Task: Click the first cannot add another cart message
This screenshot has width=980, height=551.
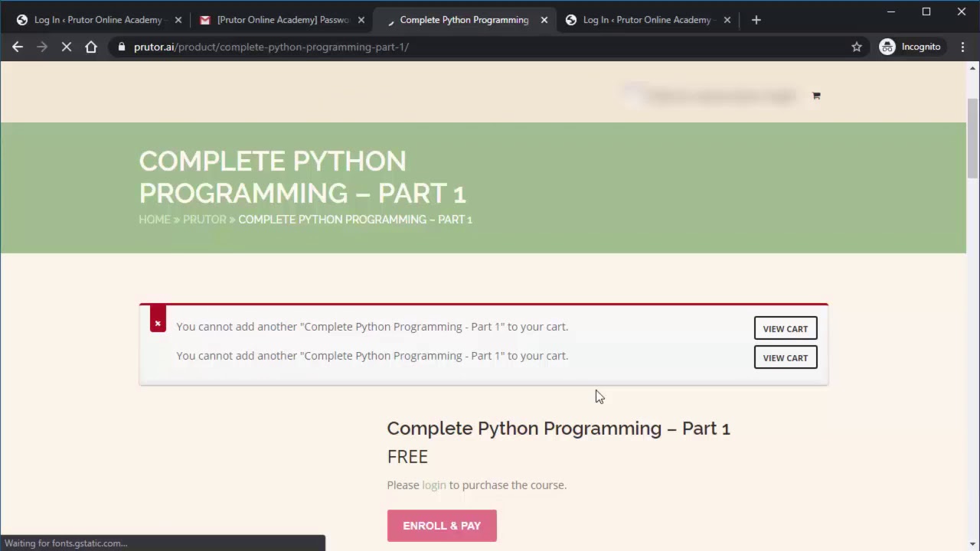Action: pos(372,327)
